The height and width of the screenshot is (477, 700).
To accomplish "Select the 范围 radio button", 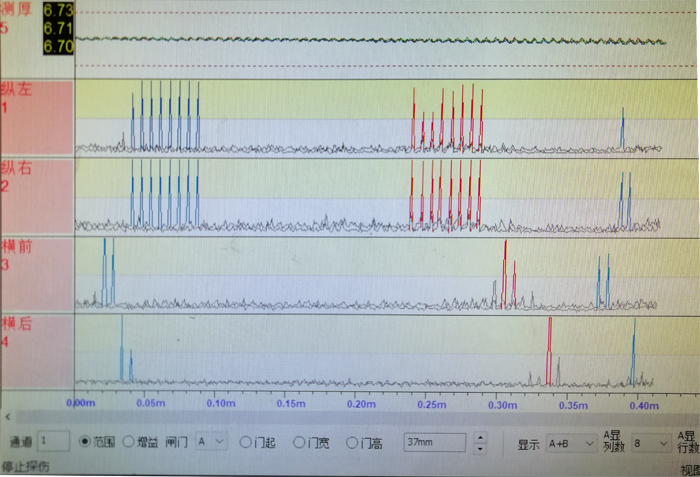I will 85,441.
